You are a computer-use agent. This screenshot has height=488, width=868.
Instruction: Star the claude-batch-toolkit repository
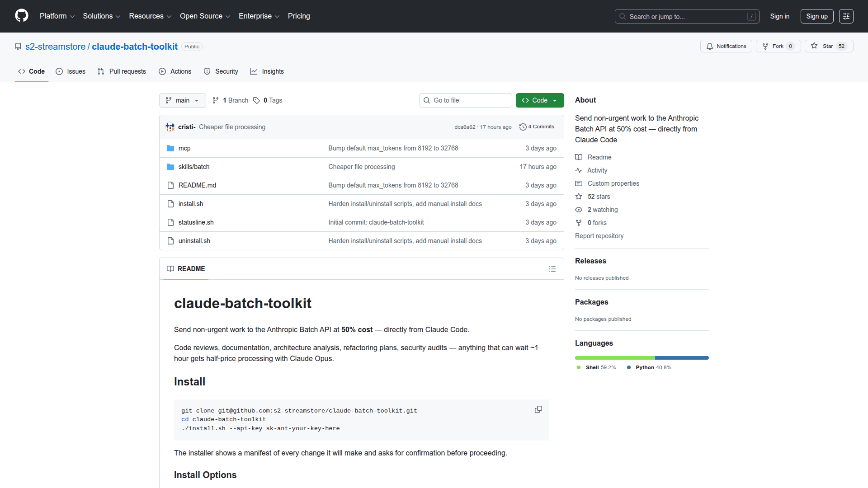pos(828,46)
